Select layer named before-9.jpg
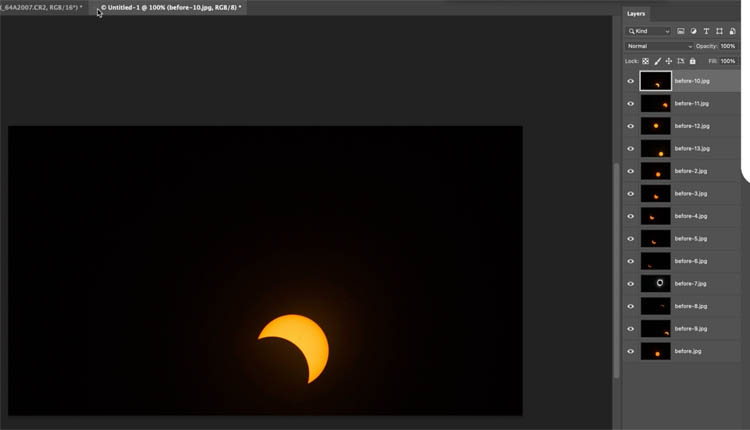750x430 pixels. tap(691, 329)
